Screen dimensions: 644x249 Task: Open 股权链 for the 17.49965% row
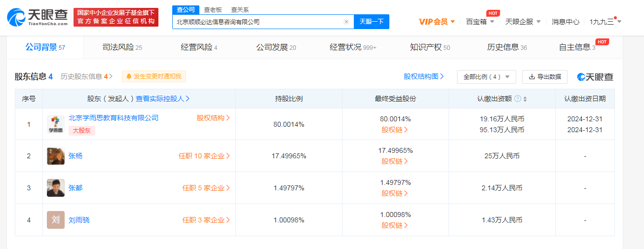point(395,161)
